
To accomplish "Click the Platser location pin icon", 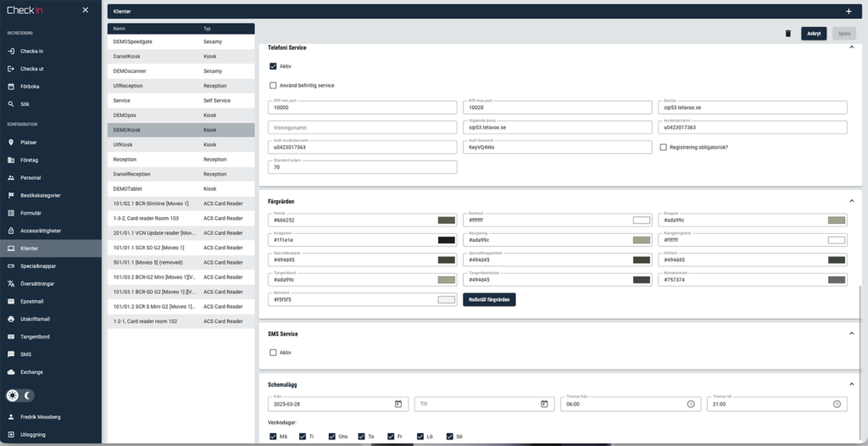I will coord(11,142).
